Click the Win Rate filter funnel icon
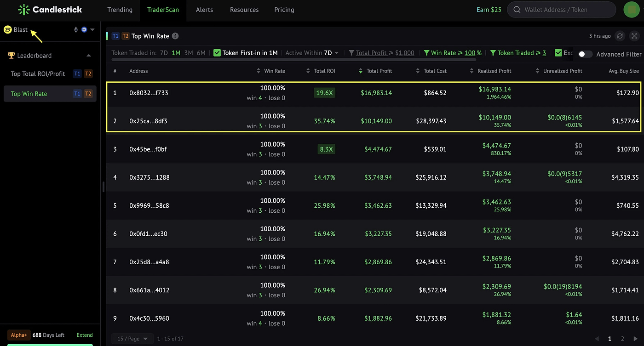Screen dimensions: 644x346 (426, 53)
